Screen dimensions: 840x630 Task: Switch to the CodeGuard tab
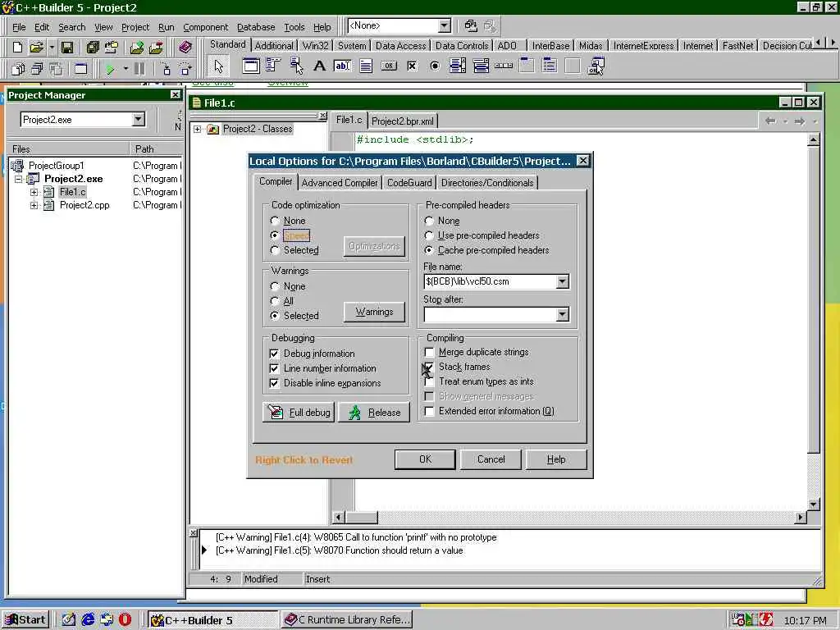409,183
